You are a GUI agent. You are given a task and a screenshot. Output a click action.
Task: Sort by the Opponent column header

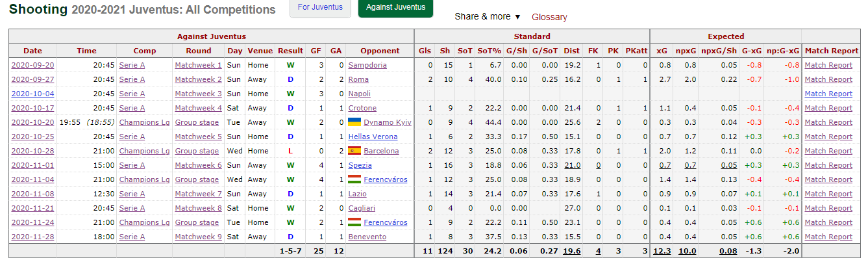(x=380, y=51)
